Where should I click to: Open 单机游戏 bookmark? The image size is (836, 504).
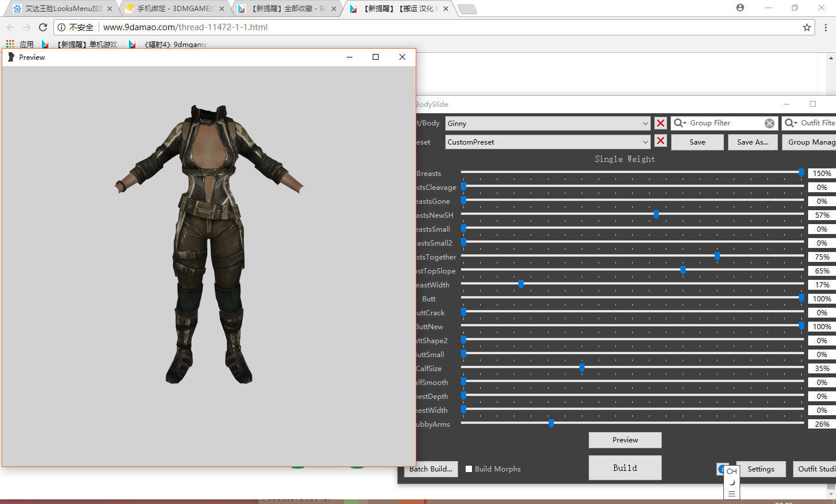click(x=80, y=44)
